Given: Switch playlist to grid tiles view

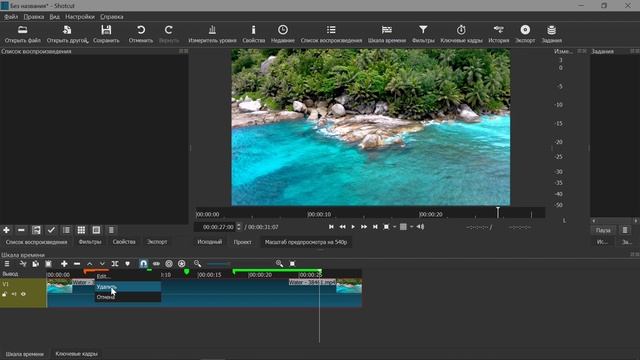Looking at the screenshot, I should (x=81, y=230).
